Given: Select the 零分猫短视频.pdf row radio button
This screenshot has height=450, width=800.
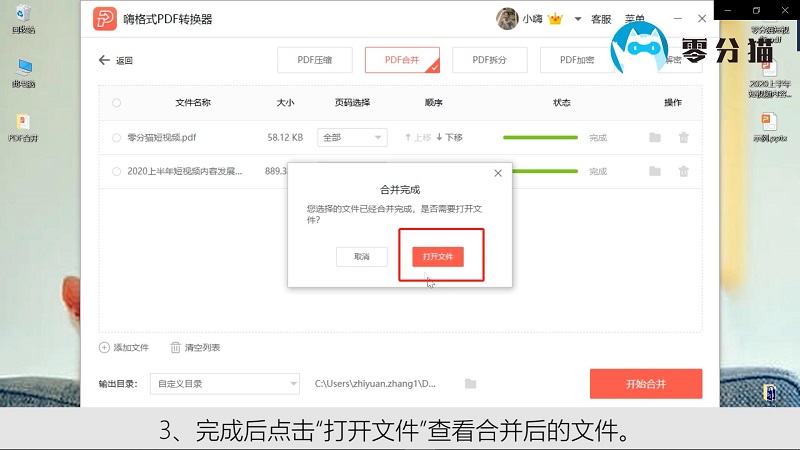Looking at the screenshot, I should tap(116, 137).
